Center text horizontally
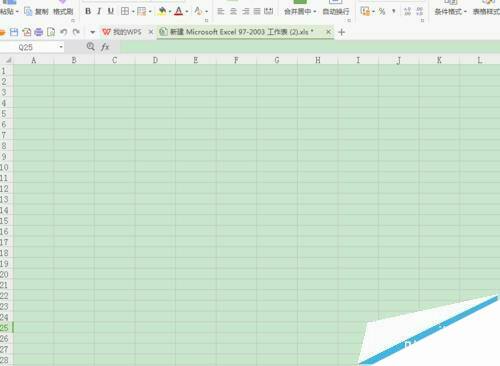The height and width of the screenshot is (366, 500). point(233,11)
